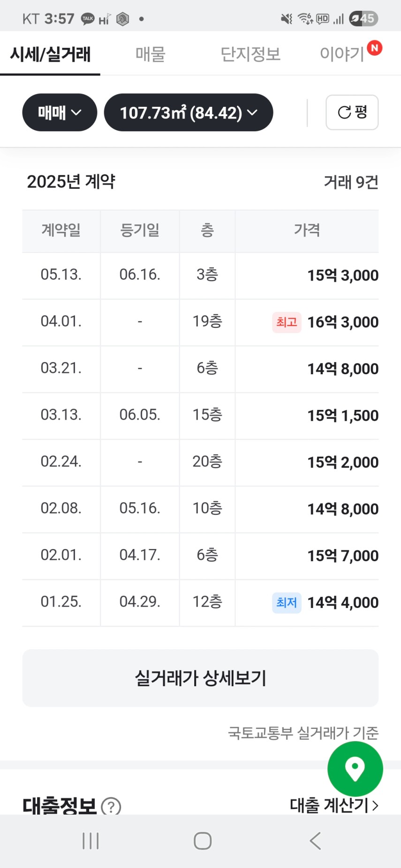
Task: Open the 이야기 tab
Action: click(x=342, y=54)
